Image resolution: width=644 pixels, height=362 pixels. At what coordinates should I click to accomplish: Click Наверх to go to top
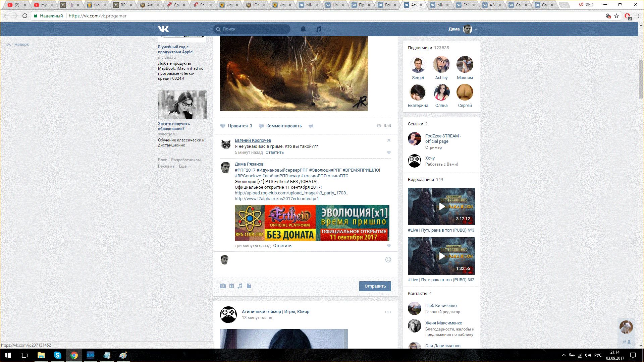click(x=18, y=45)
